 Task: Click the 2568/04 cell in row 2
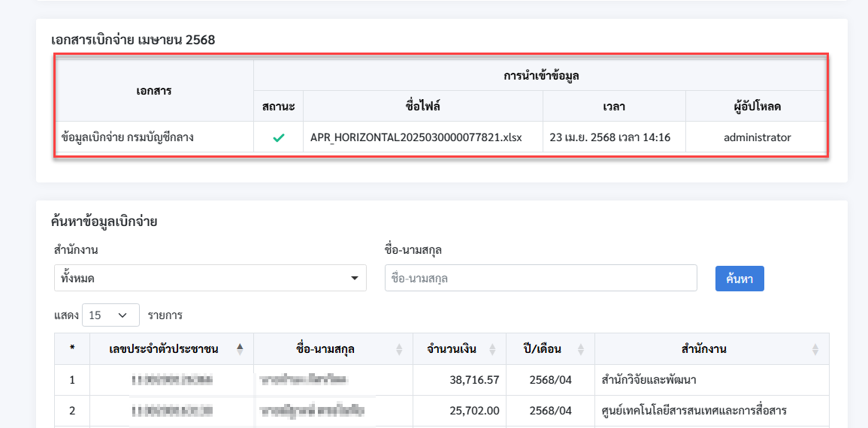point(550,411)
